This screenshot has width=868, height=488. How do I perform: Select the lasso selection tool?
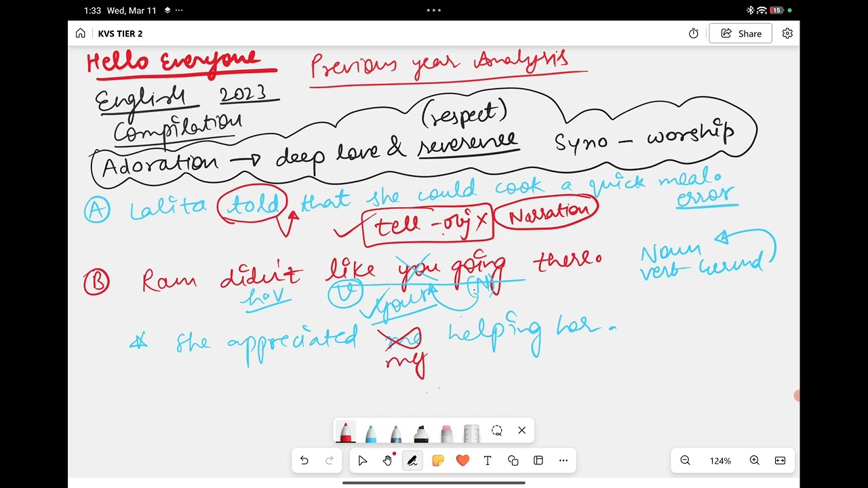(497, 430)
